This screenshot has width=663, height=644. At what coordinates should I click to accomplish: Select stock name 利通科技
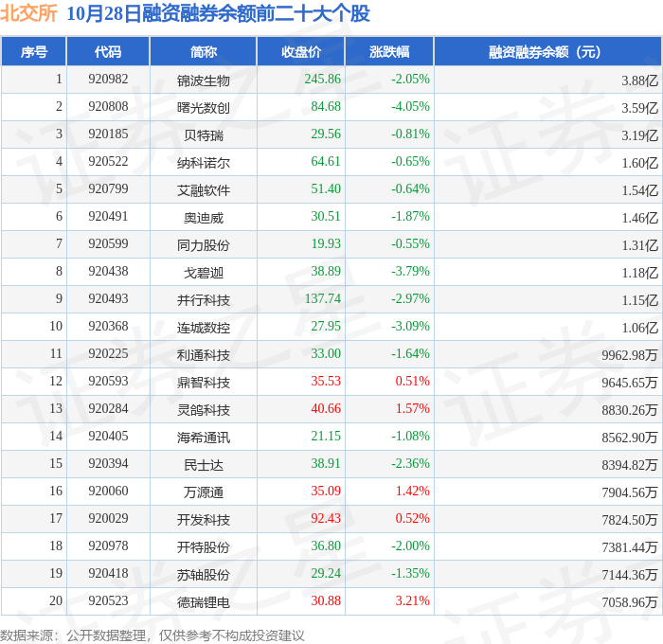point(204,355)
